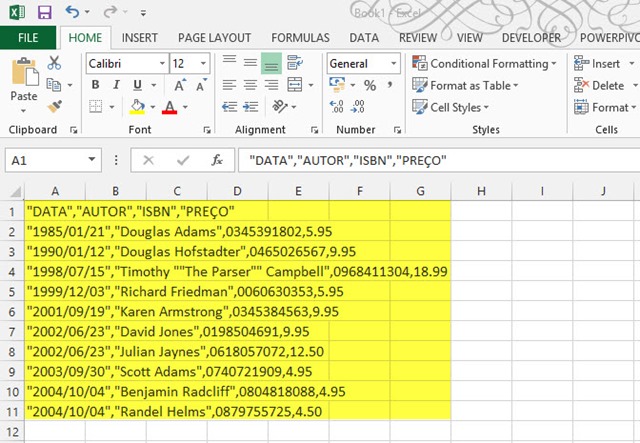
Task: Expand the Name Box dropdown arrow
Action: 92,160
